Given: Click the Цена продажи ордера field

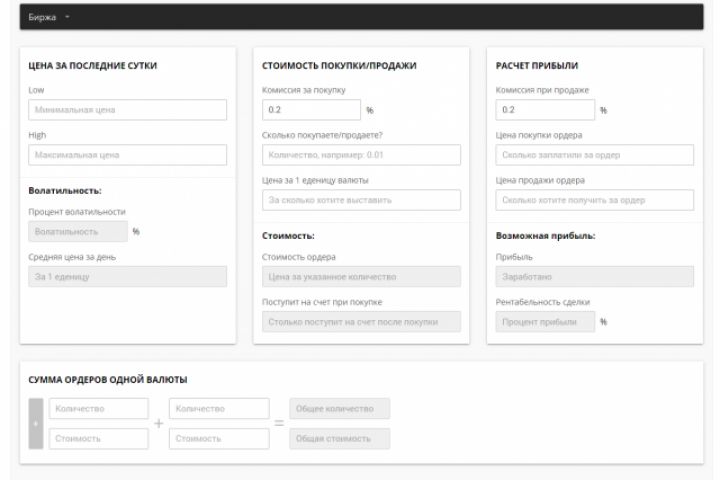Looking at the screenshot, I should (595, 200).
